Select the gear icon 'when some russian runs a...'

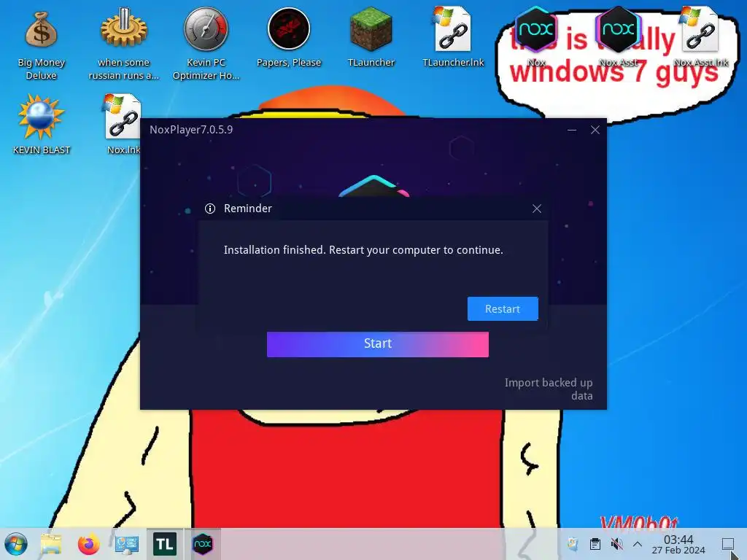[x=123, y=44]
